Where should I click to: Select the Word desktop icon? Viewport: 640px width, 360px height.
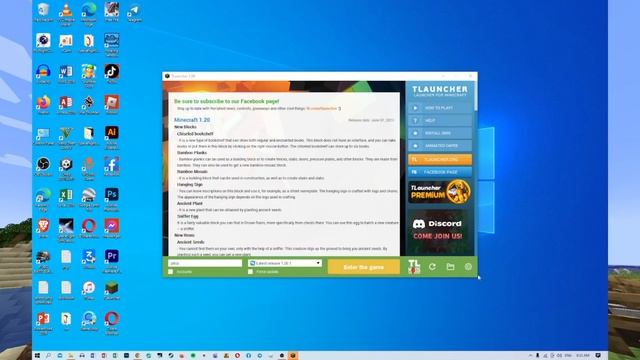tap(66, 74)
